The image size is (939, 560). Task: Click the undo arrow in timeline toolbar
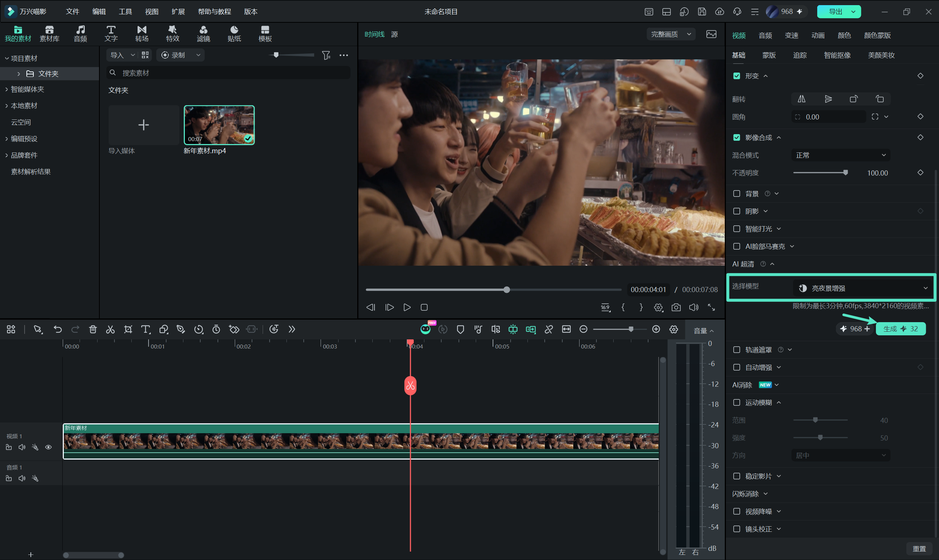point(57,329)
